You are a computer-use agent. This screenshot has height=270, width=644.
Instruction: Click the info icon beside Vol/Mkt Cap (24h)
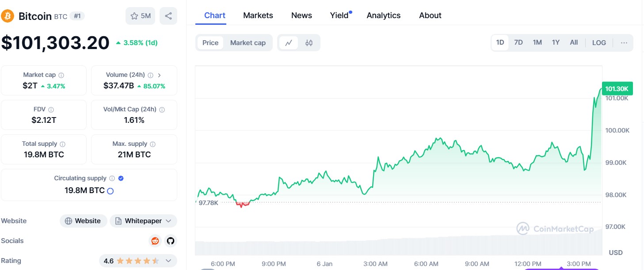tap(162, 110)
